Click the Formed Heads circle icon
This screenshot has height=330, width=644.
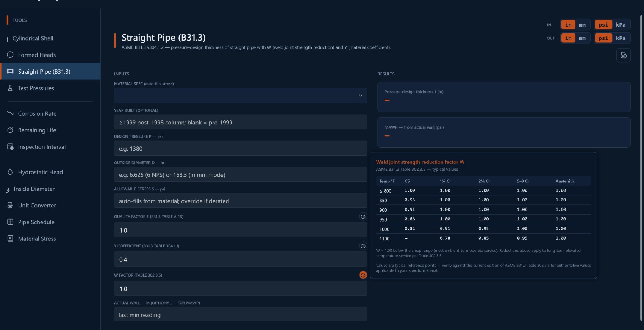click(x=10, y=55)
